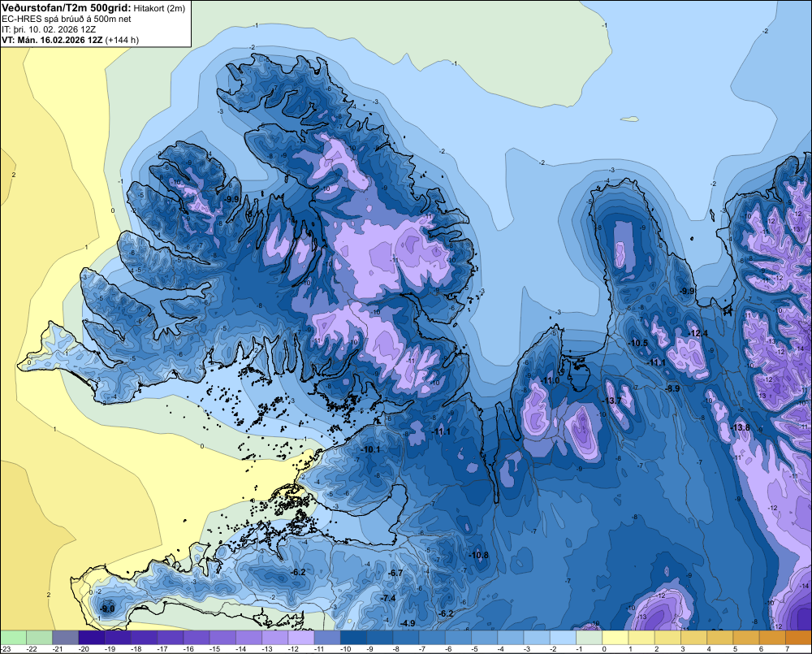Viewport: 812px width, 654px height.
Task: Click the bold map value -10.8
Action: tap(479, 555)
